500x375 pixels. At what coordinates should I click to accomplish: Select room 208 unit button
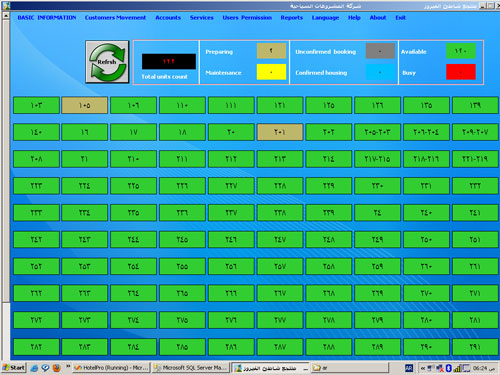tap(36, 159)
